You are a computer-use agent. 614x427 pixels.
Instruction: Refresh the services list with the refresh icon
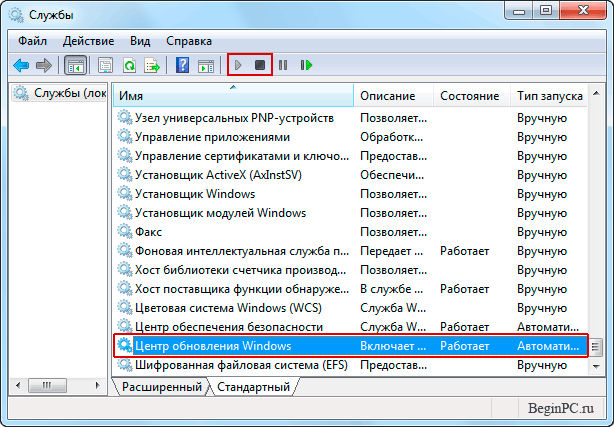(129, 65)
